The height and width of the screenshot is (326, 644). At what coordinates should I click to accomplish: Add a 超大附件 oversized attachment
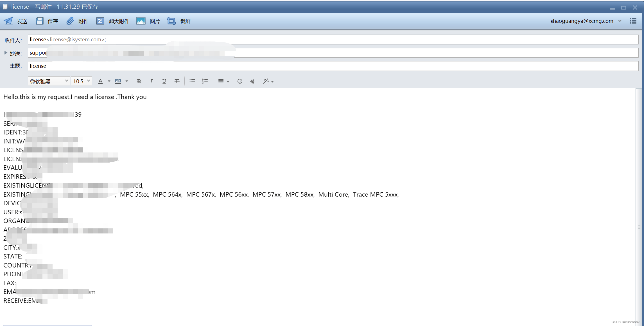113,21
